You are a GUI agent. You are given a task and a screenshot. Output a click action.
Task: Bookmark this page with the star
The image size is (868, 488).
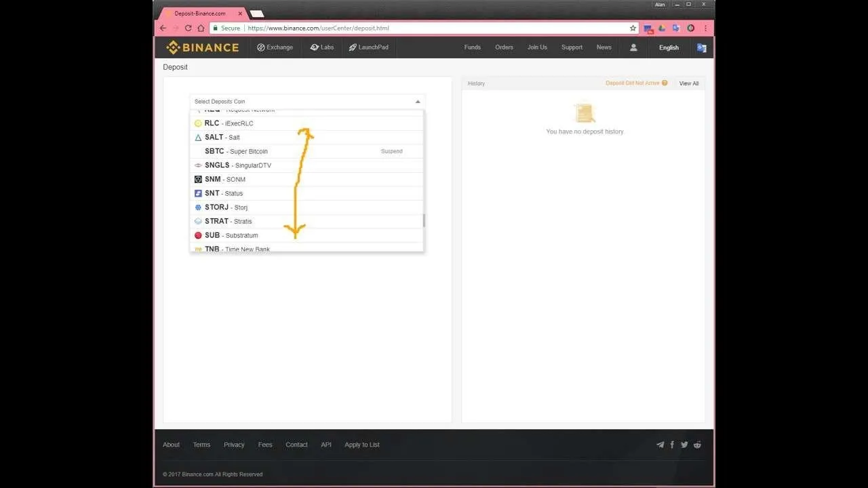click(633, 28)
